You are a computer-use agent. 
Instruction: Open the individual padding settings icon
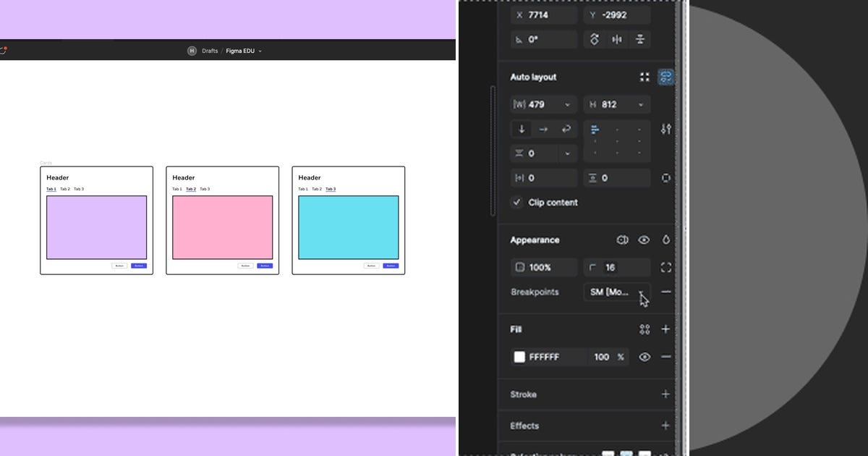point(665,177)
